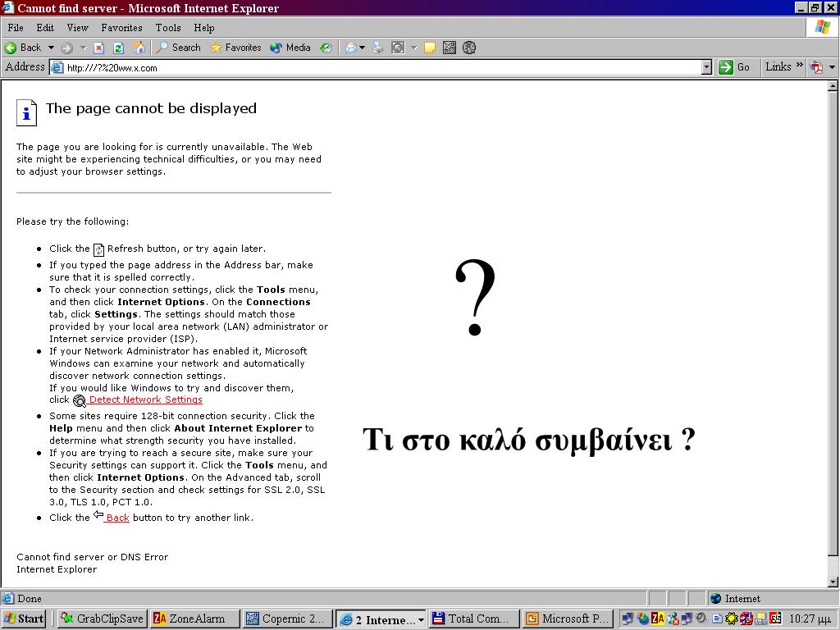Click the red Back link in the page
Viewport: 840px width, 630px height.
point(117,518)
